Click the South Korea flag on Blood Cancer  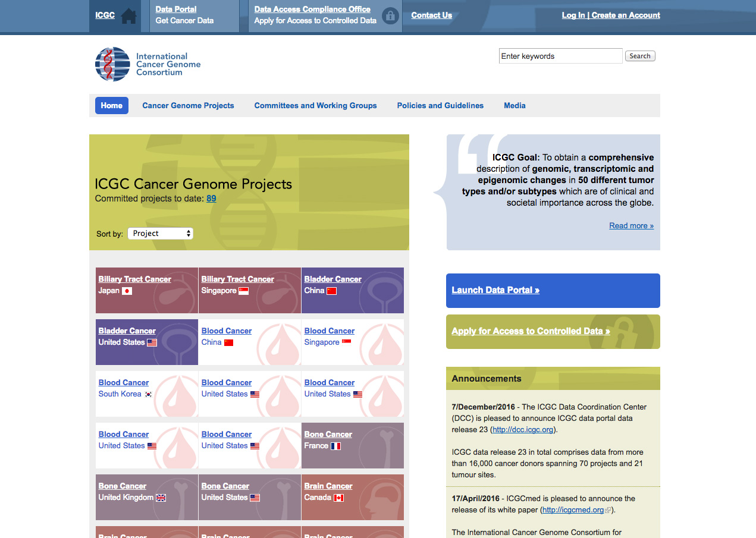coord(148,394)
